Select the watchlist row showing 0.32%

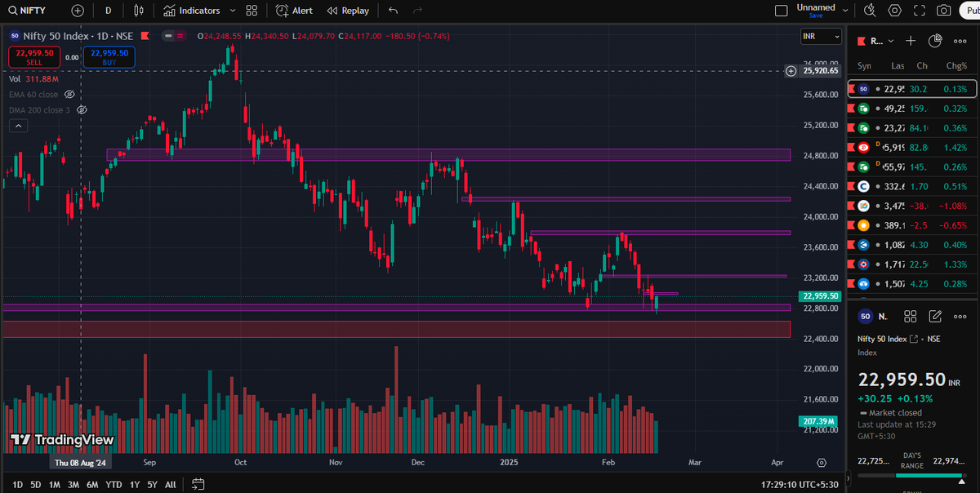click(x=913, y=108)
